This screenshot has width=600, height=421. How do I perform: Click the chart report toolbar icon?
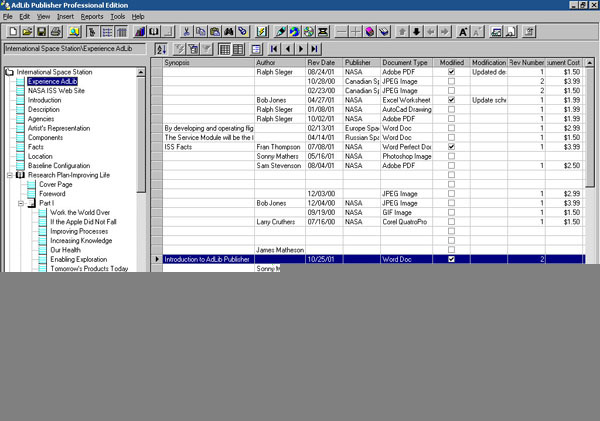click(x=140, y=32)
